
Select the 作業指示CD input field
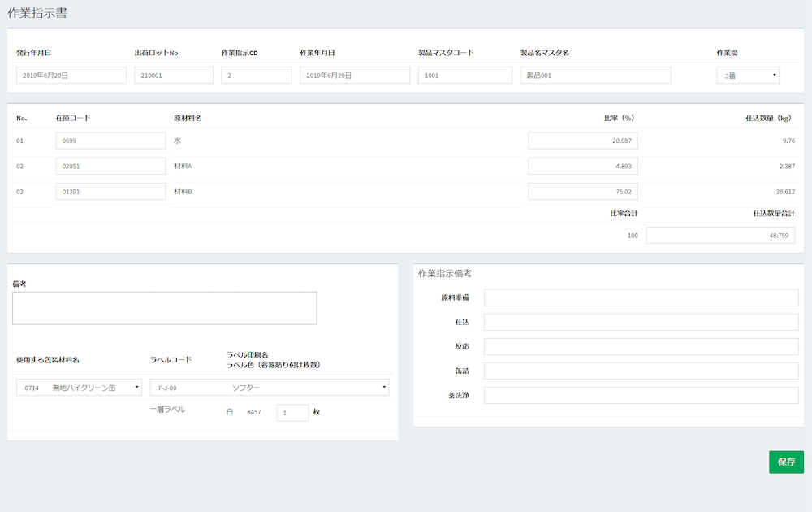point(256,76)
